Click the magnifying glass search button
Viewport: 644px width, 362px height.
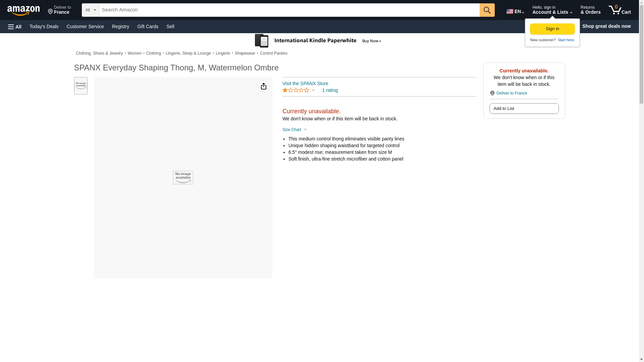coord(487,10)
